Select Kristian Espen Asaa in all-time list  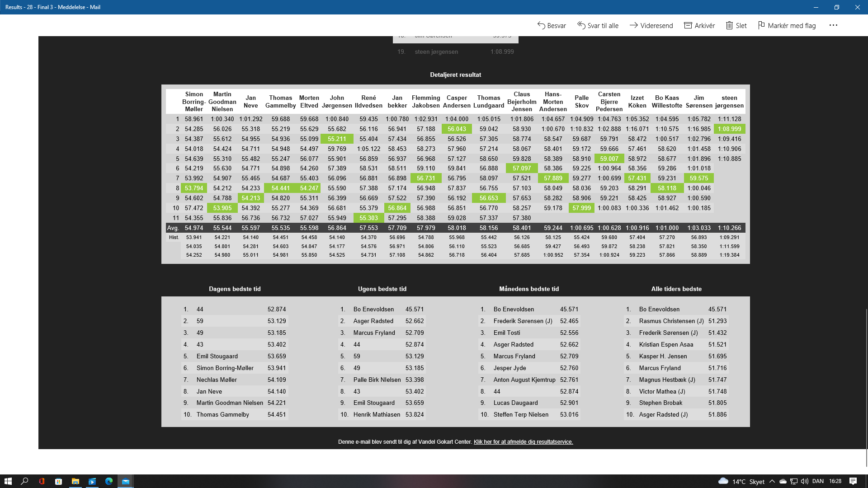tap(666, 344)
